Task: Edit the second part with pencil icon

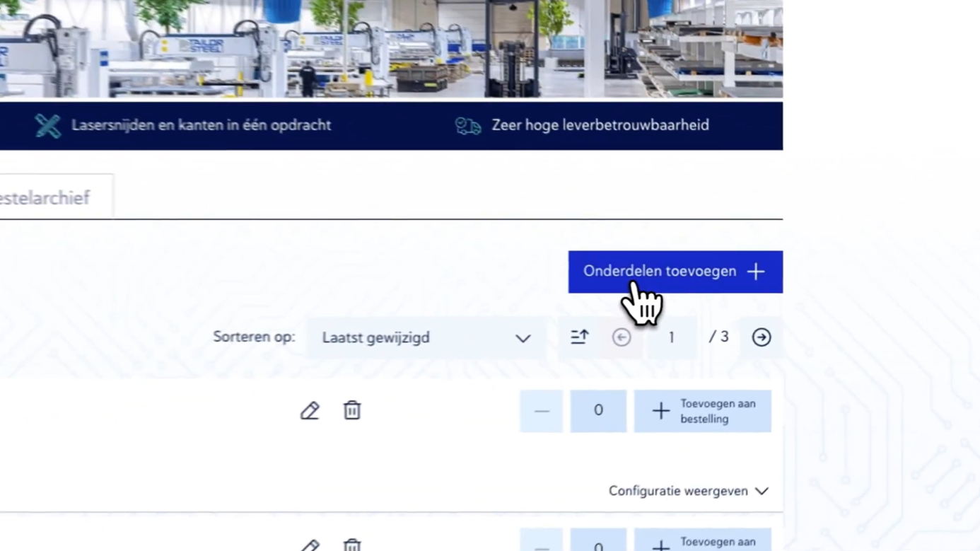Action: pyautogui.click(x=310, y=545)
